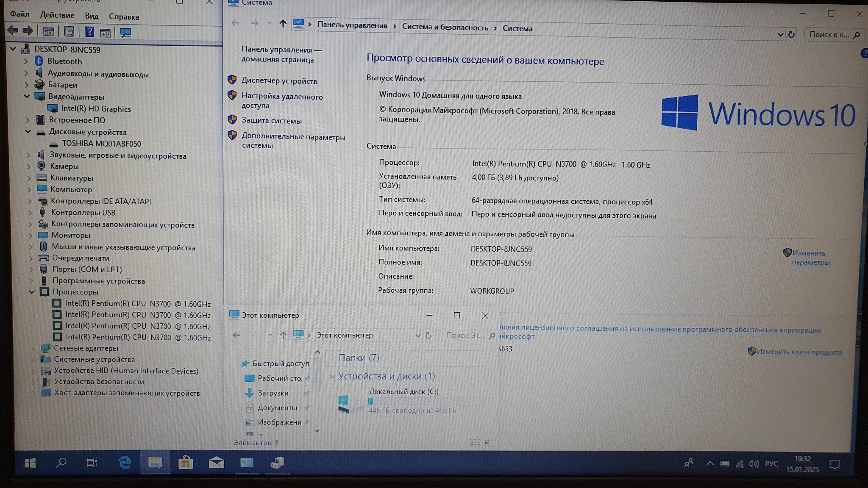Collapse the Видеоадаптеры tree node
This screenshot has width=868, height=488.
(27, 97)
